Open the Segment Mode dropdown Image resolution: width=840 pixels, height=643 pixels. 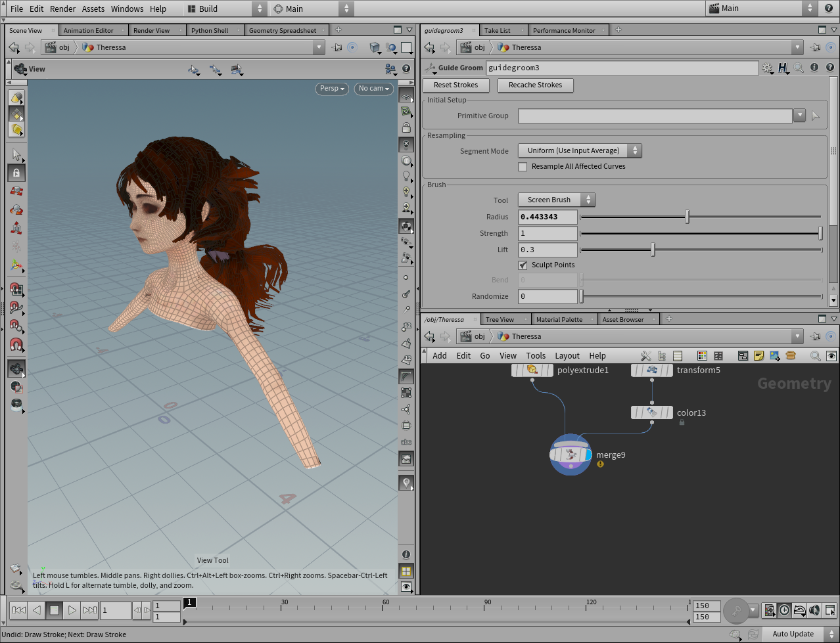580,150
